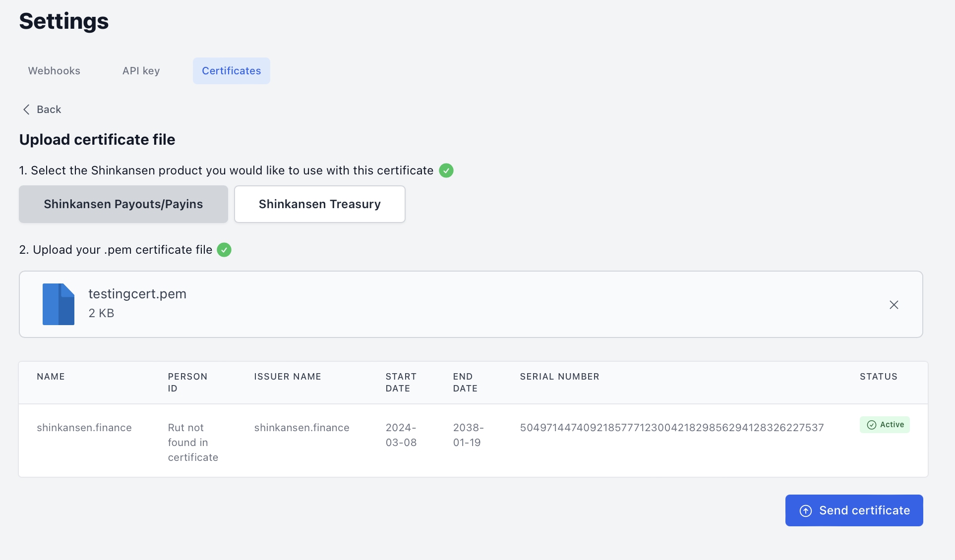
Task: Open the Webhooks tab
Action: [54, 71]
